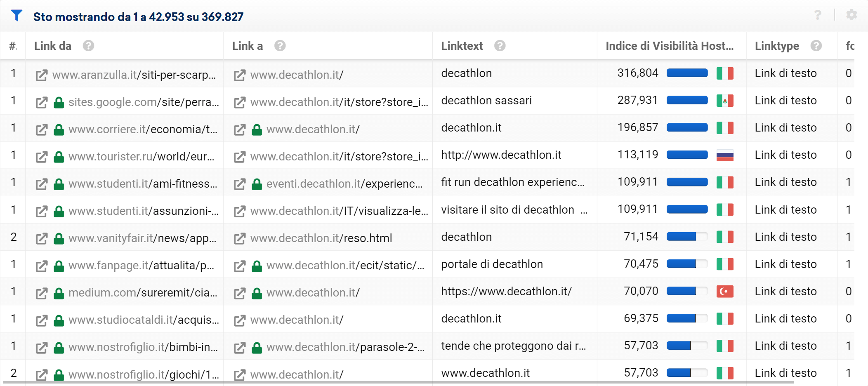The height and width of the screenshot is (386, 868).
Task: Sort by Linktext column header
Action: tap(462, 46)
